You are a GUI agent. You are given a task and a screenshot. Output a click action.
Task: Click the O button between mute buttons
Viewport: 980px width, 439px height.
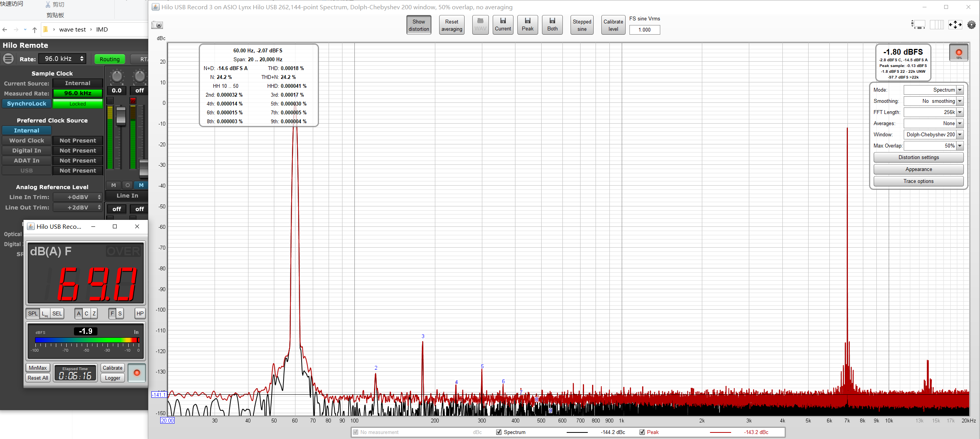point(128,185)
